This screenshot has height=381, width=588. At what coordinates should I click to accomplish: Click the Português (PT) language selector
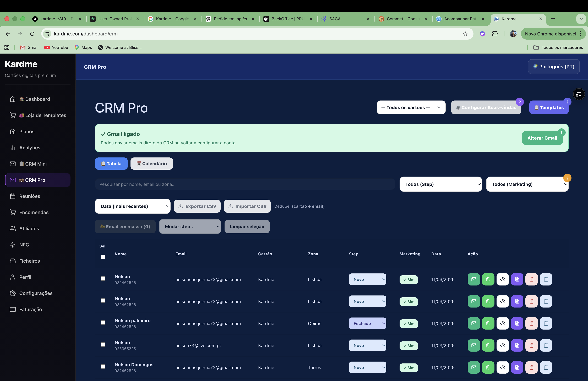(553, 67)
